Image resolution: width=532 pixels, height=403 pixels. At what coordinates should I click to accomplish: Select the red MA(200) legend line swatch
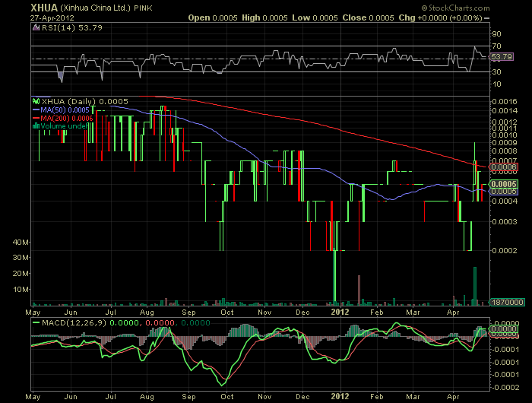(x=36, y=118)
